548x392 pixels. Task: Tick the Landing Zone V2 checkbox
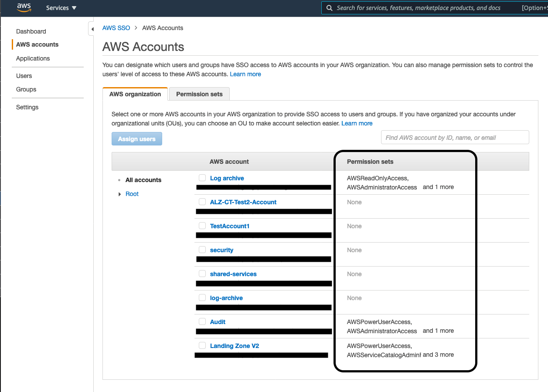click(202, 345)
